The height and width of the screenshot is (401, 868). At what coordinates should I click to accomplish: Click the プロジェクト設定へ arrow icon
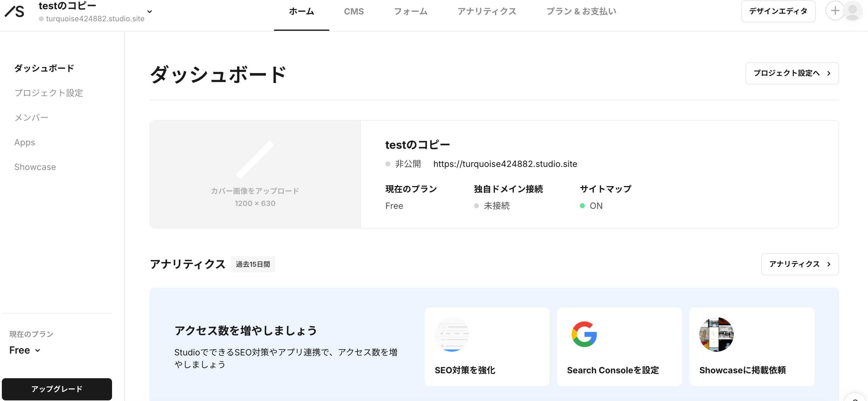click(829, 73)
